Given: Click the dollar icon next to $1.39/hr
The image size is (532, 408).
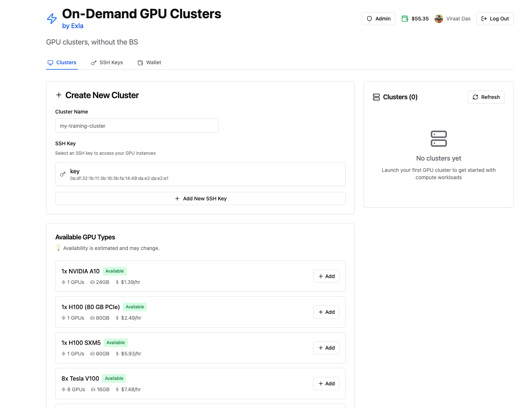Looking at the screenshot, I should point(117,282).
